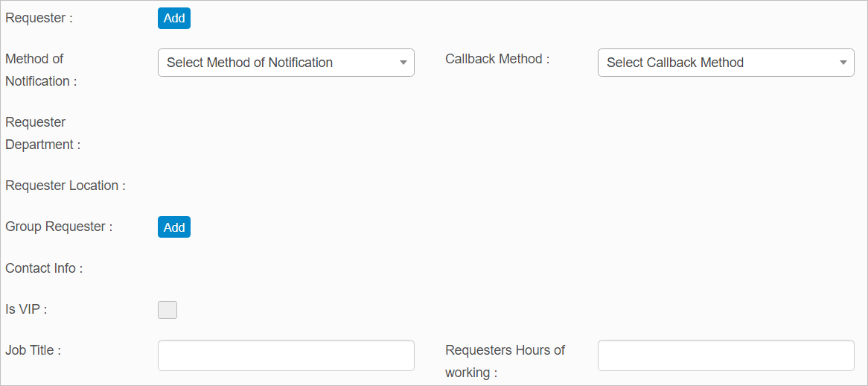Click the Job Title label

[33, 349]
